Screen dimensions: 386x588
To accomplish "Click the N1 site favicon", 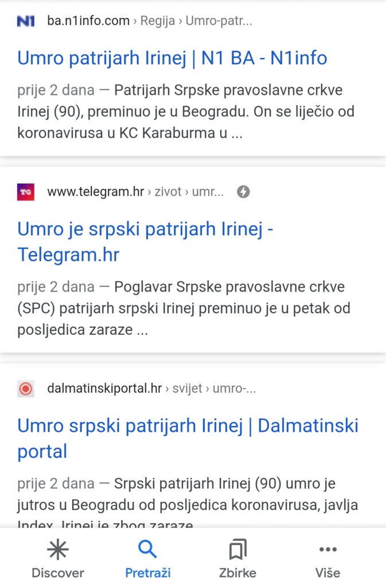I will (x=26, y=21).
